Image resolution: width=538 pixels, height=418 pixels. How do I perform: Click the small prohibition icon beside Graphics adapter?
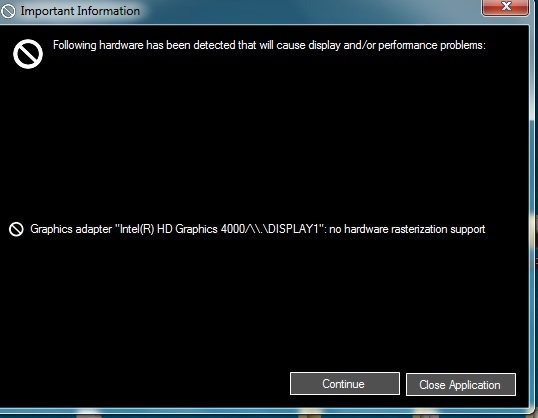(x=16, y=229)
